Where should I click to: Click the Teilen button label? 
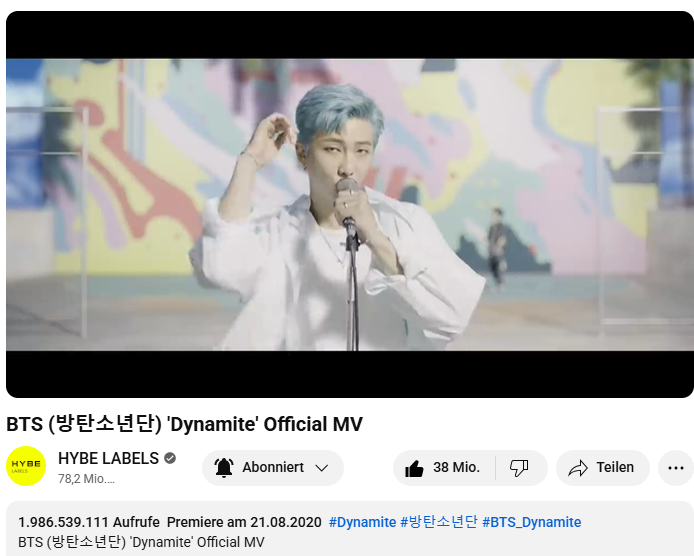(615, 467)
